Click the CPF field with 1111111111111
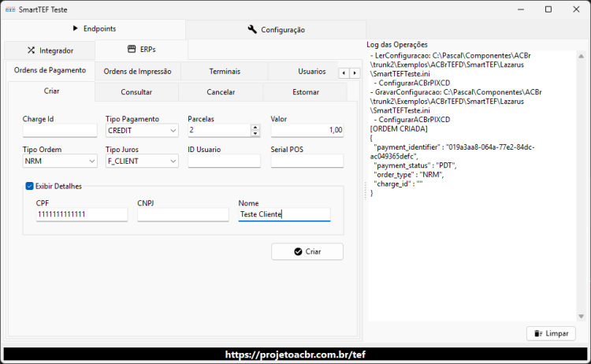This screenshot has height=364, width=591. click(82, 214)
